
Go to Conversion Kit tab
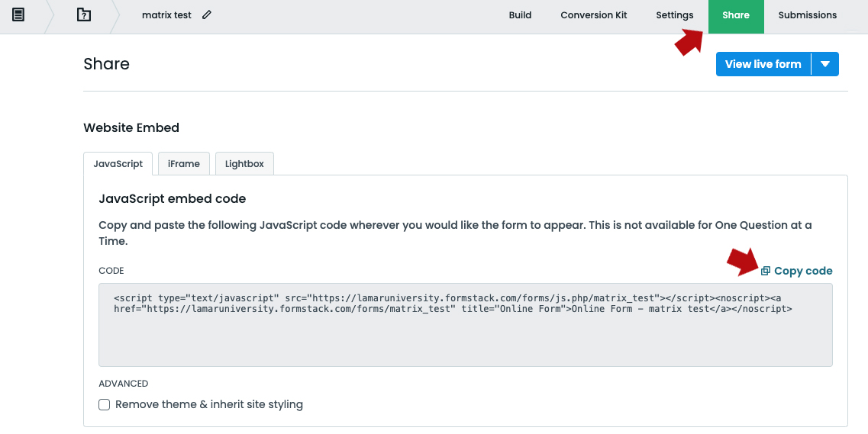[x=593, y=15]
